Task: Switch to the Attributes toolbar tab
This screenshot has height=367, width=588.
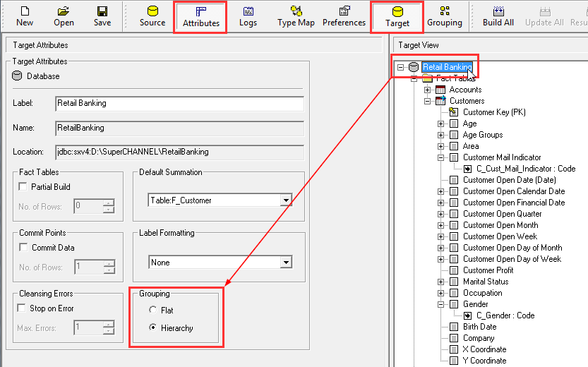Action: pos(201,17)
